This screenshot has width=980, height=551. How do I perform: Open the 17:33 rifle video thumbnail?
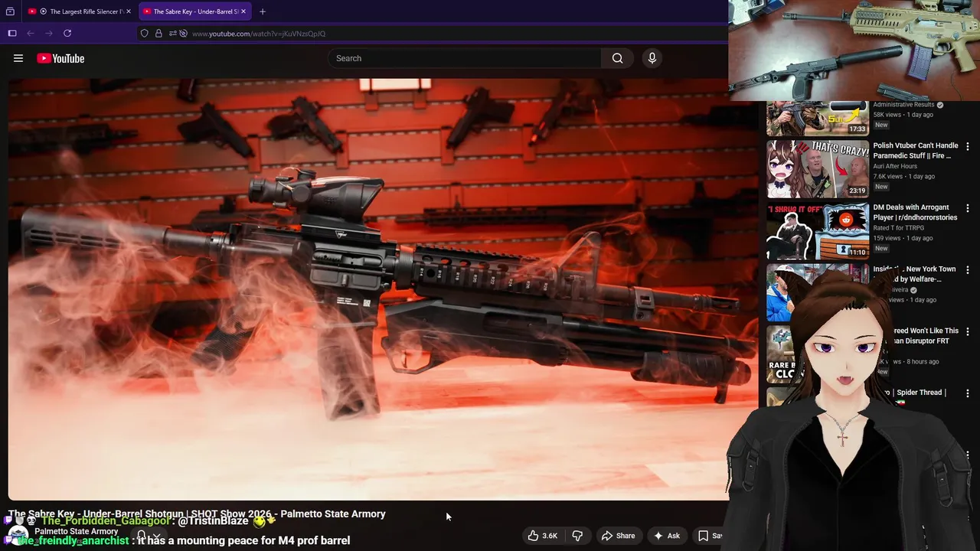point(818,118)
